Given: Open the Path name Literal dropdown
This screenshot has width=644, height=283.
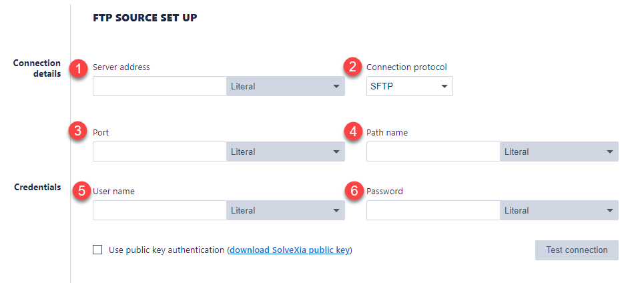Looking at the screenshot, I should pos(559,152).
